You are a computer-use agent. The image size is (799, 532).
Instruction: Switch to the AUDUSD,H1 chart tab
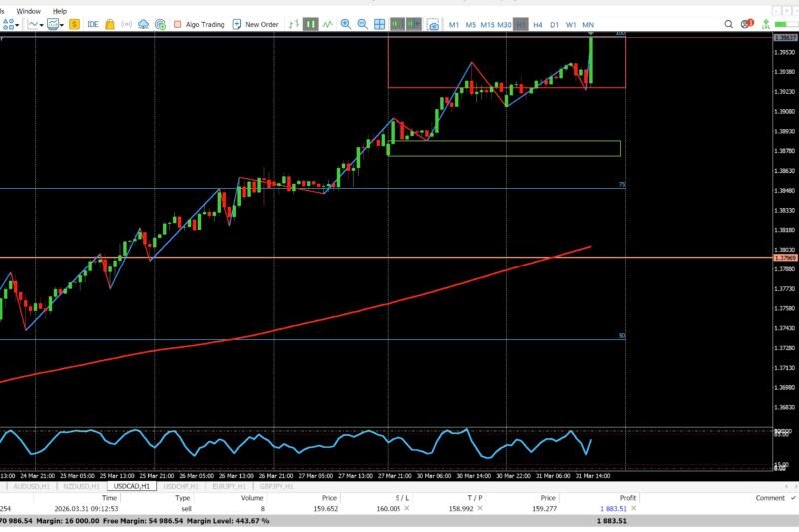pos(32,486)
